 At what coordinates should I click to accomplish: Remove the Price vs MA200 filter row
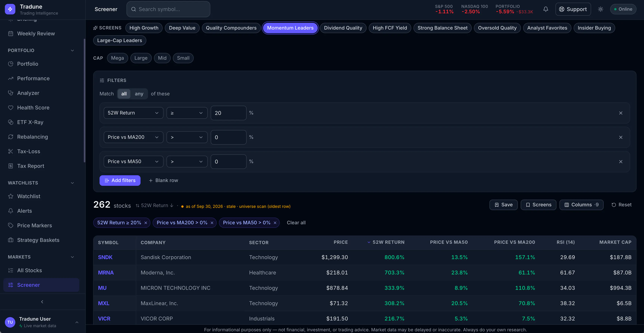pos(620,137)
